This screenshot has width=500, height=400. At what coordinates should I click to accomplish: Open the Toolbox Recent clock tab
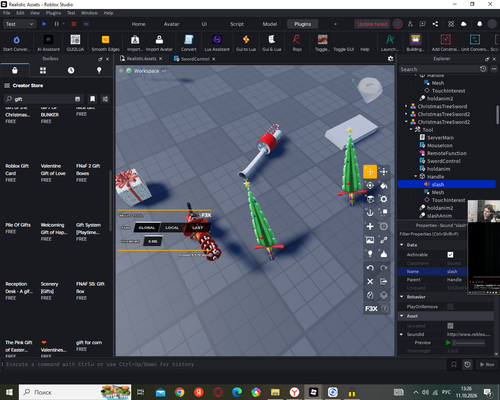point(71,71)
